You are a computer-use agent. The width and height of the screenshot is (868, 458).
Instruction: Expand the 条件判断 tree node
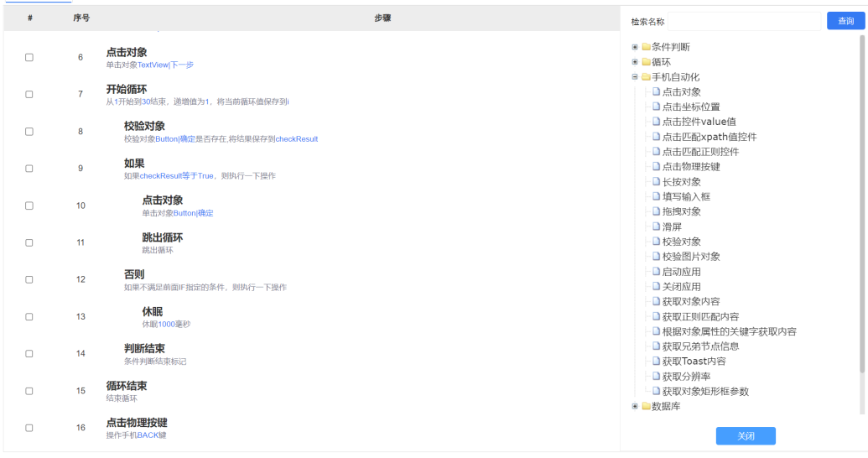click(635, 47)
